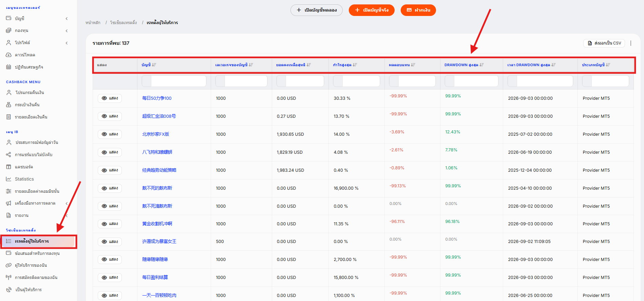Expand the บัญชี sidebar menu chevron
This screenshot has width=644, height=301.
[x=67, y=19]
